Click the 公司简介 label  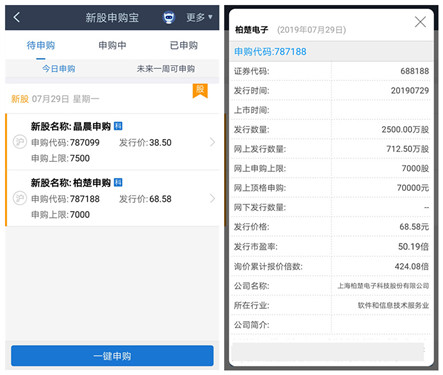tap(251, 325)
